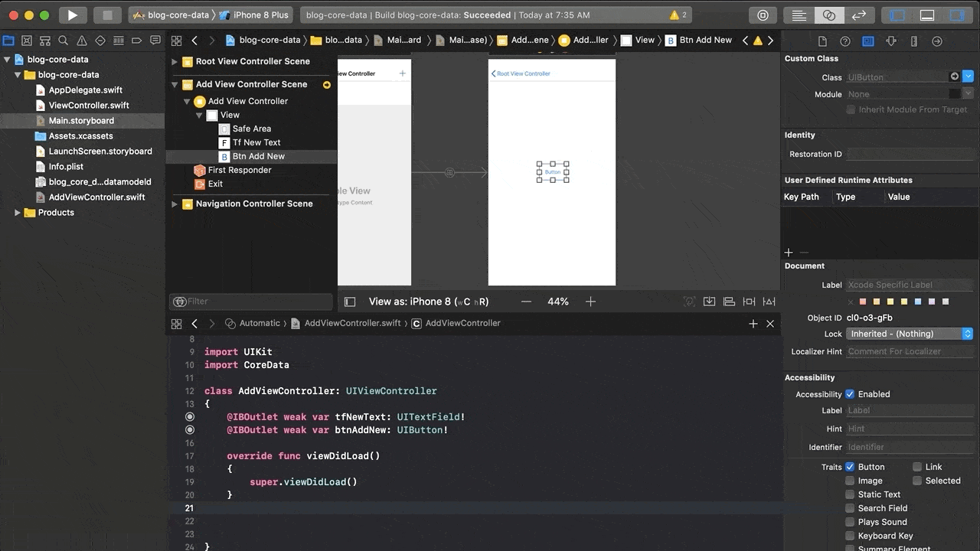The width and height of the screenshot is (980, 551).
Task: Open the Project navigator folder icon
Action: click(x=9, y=41)
